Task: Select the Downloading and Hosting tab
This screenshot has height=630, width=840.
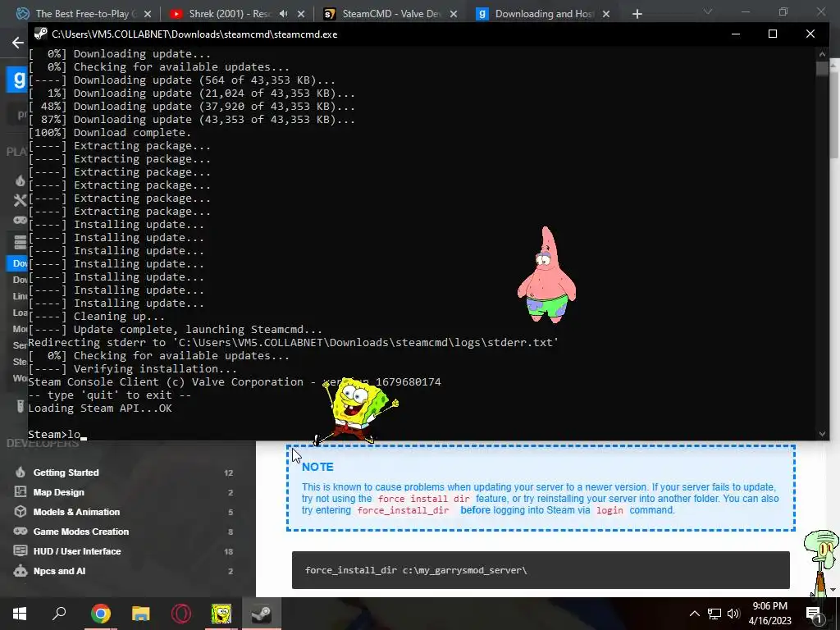Action: [x=544, y=14]
